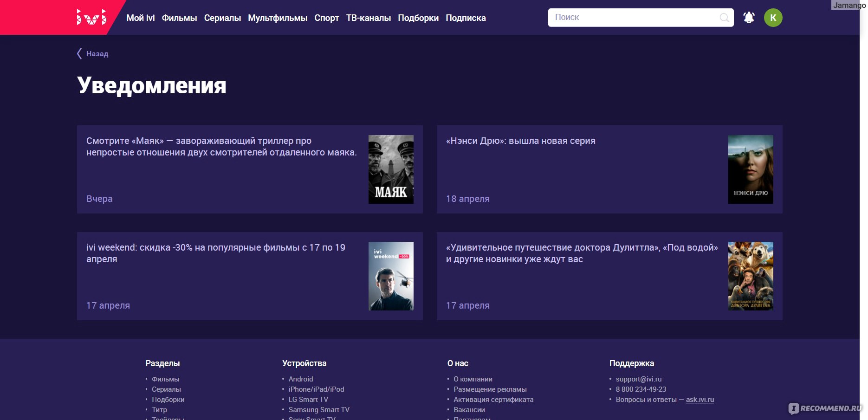Open the Мой ivi menu item
Image resolution: width=868 pixels, height=420 pixels.
click(141, 18)
